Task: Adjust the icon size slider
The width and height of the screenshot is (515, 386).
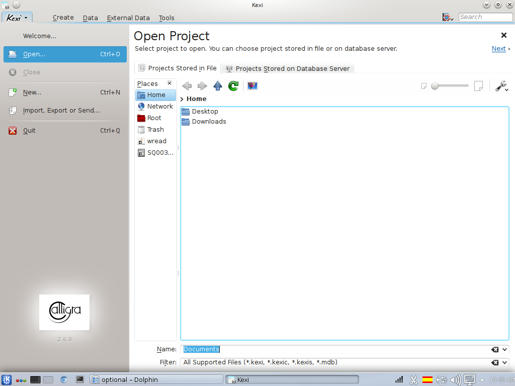Action: (450, 86)
